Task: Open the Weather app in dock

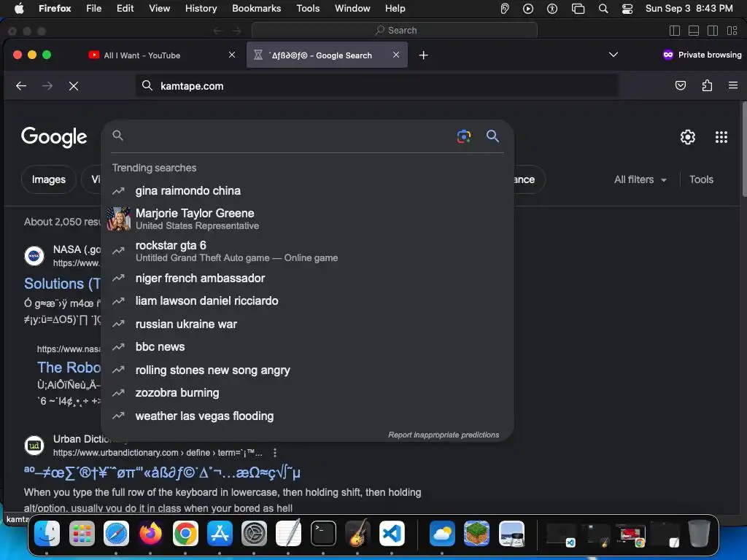Action: tap(442, 533)
